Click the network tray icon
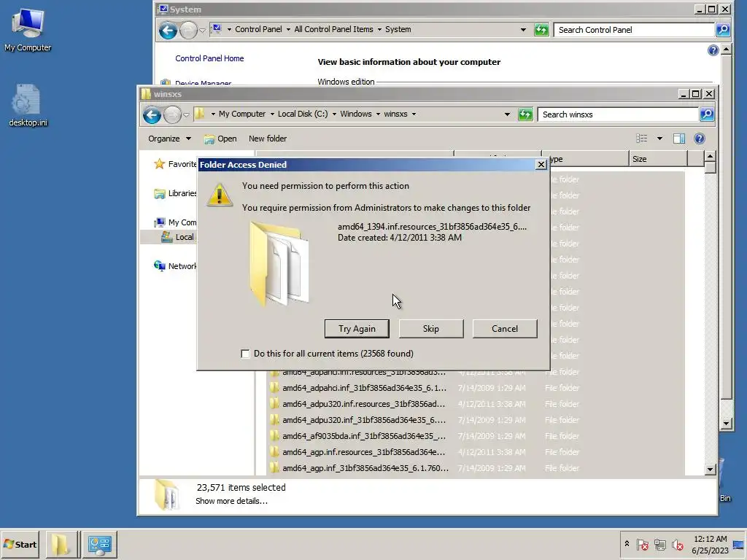Image resolution: width=747 pixels, height=560 pixels. click(659, 544)
